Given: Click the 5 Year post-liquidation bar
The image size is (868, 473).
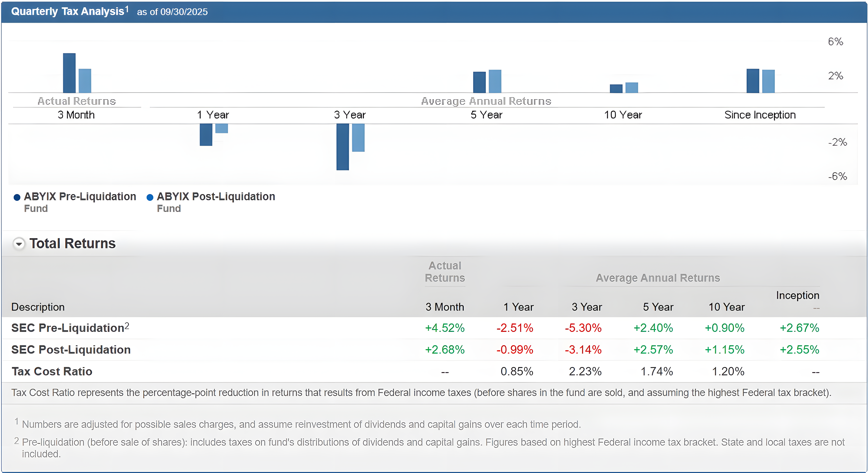Looking at the screenshot, I should coord(495,81).
